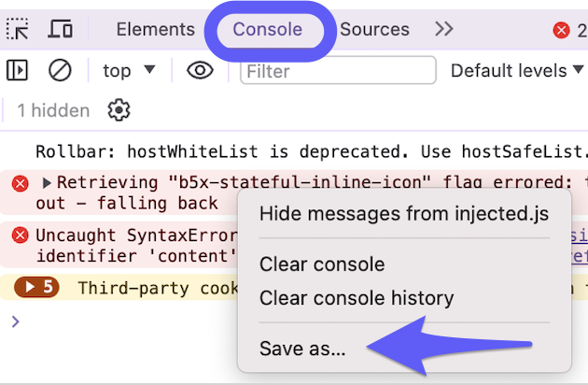Click the clear console circle-slash icon
The image size is (588, 385).
point(60,70)
